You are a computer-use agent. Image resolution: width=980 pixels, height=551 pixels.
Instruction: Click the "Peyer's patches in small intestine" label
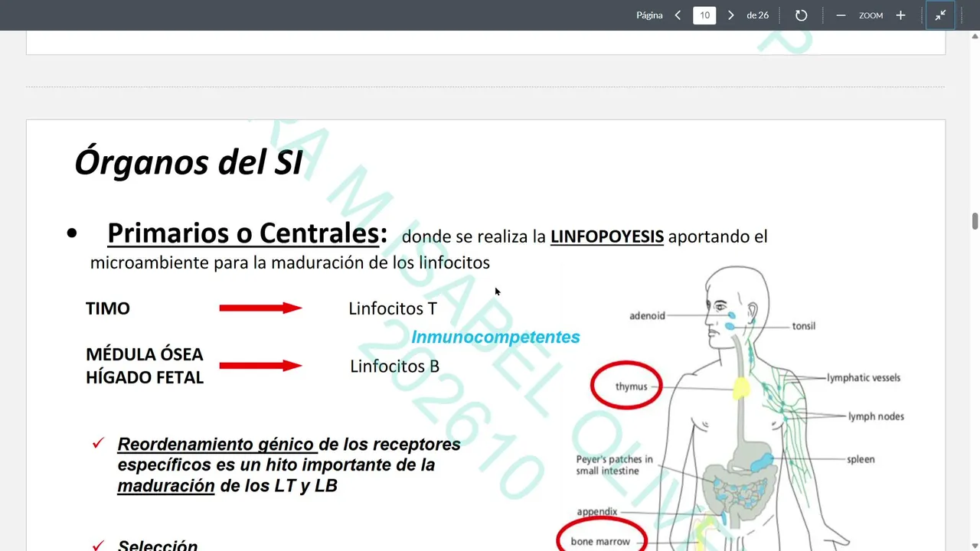(615, 465)
